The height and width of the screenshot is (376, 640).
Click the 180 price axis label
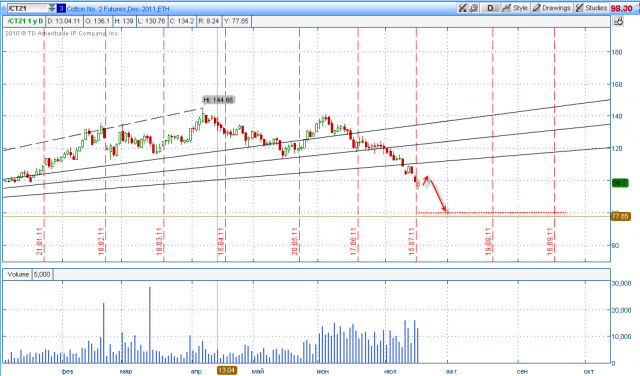coord(617,52)
